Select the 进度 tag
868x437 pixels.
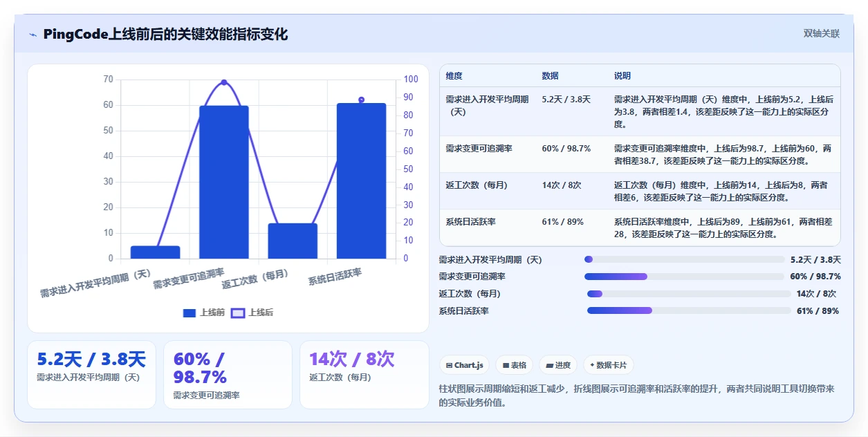coord(558,365)
